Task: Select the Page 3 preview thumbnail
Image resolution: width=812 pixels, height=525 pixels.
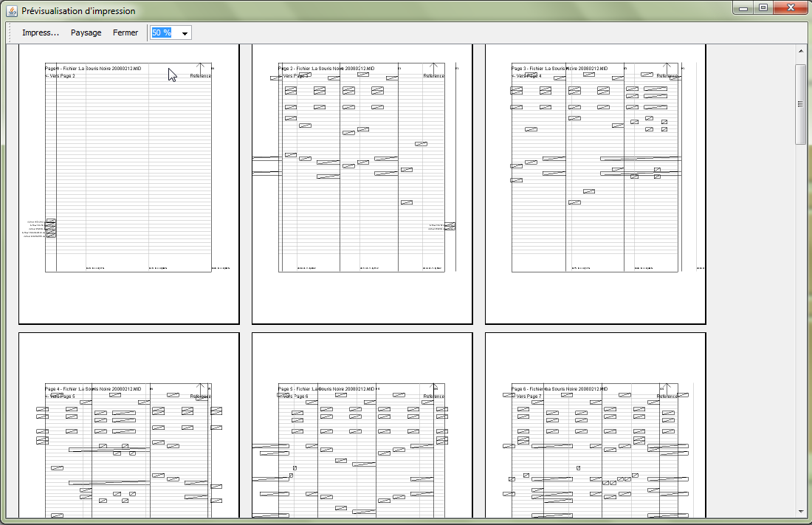Action: (596, 184)
